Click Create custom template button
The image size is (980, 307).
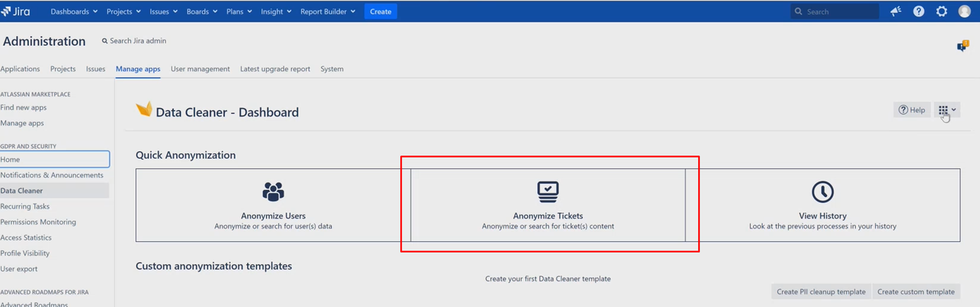(x=916, y=292)
